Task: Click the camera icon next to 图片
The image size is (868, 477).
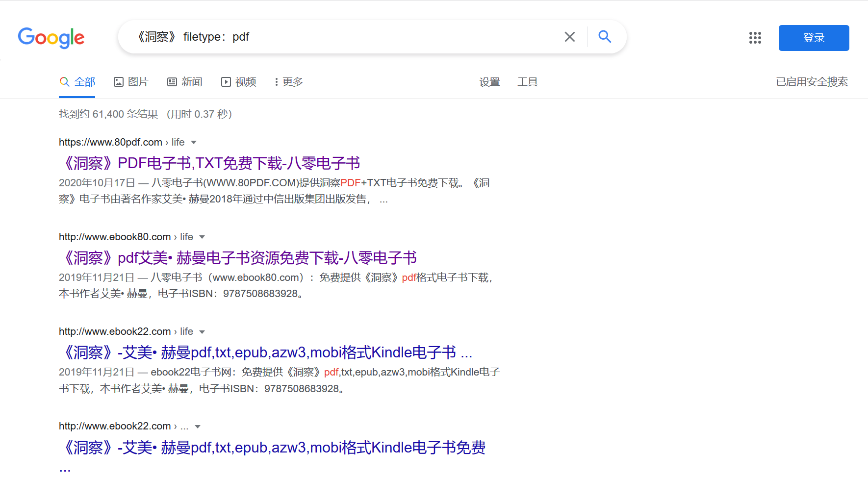Action: tap(118, 81)
